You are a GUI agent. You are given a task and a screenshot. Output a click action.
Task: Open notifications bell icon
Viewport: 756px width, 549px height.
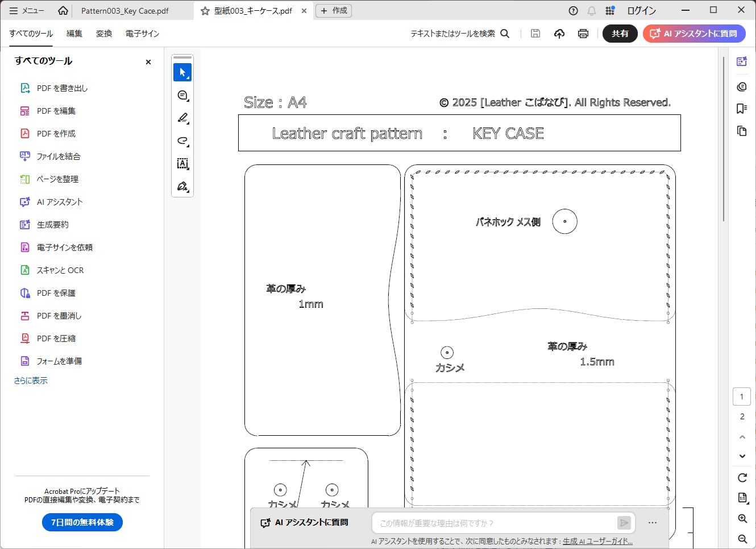click(592, 11)
